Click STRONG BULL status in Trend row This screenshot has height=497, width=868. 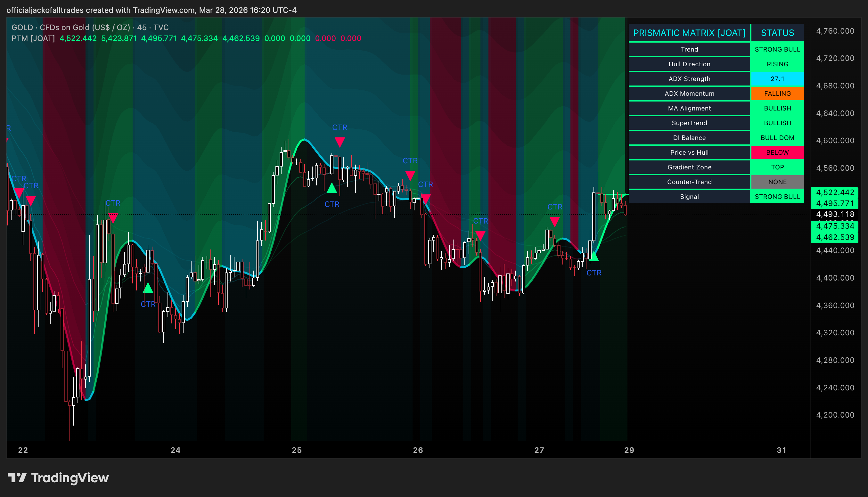pos(778,50)
